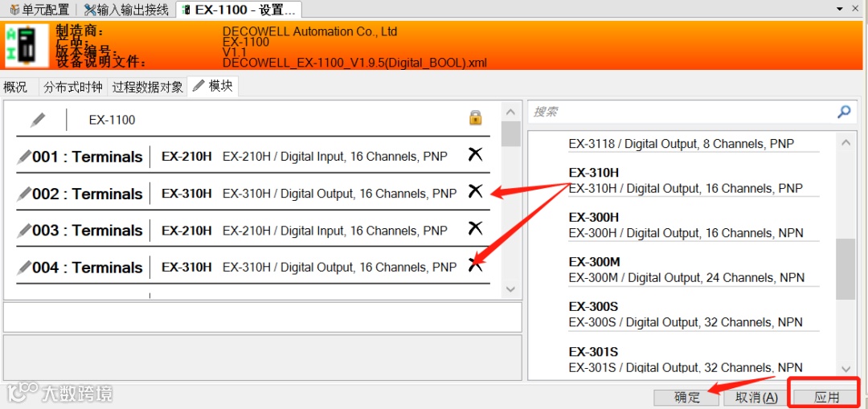
Task: Open the tab list dropdown arrow at top right
Action: point(841,9)
